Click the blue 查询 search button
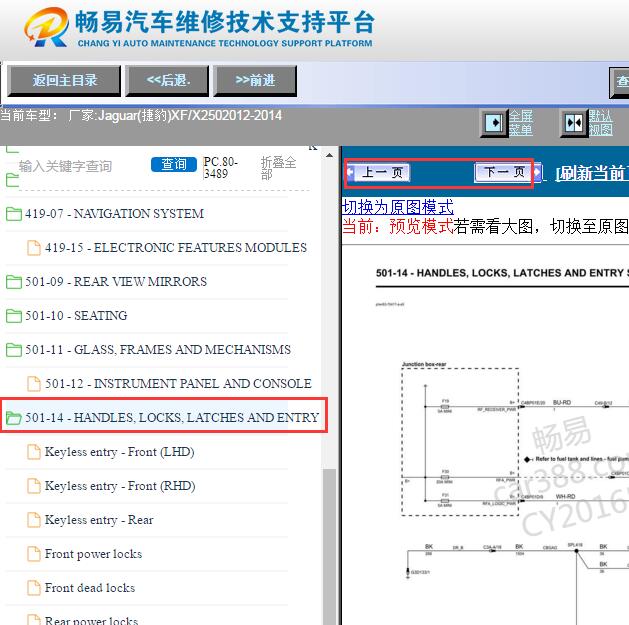This screenshot has width=629, height=625. (174, 164)
